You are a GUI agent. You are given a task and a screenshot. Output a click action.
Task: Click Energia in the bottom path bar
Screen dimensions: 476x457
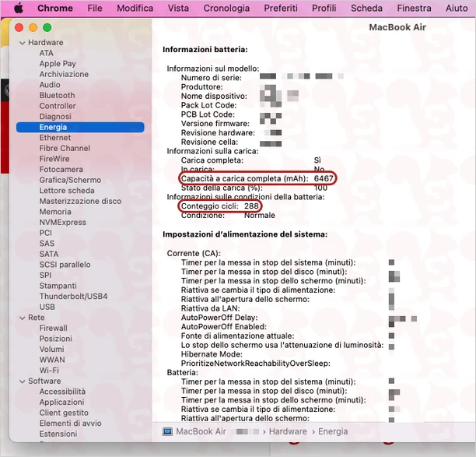(333, 431)
